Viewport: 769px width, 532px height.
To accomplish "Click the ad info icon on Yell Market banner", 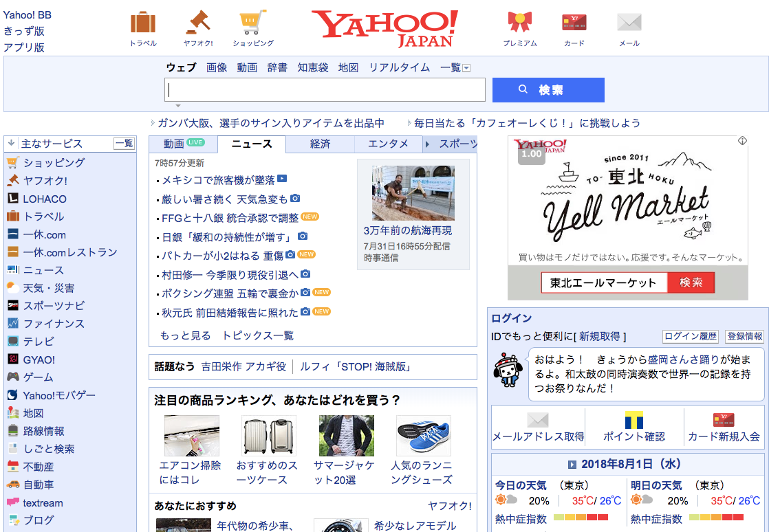I will tap(742, 141).
